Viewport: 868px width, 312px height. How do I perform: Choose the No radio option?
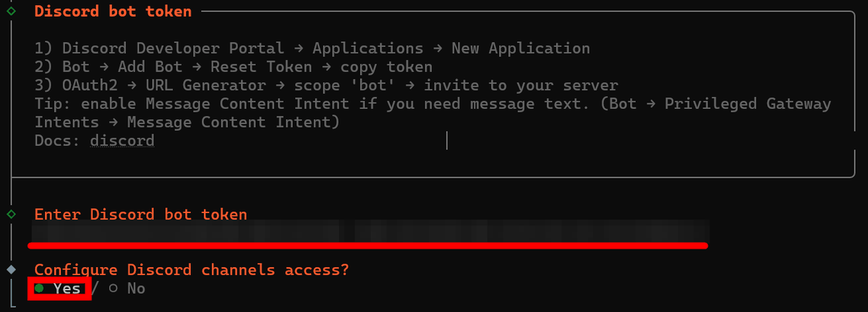click(113, 288)
